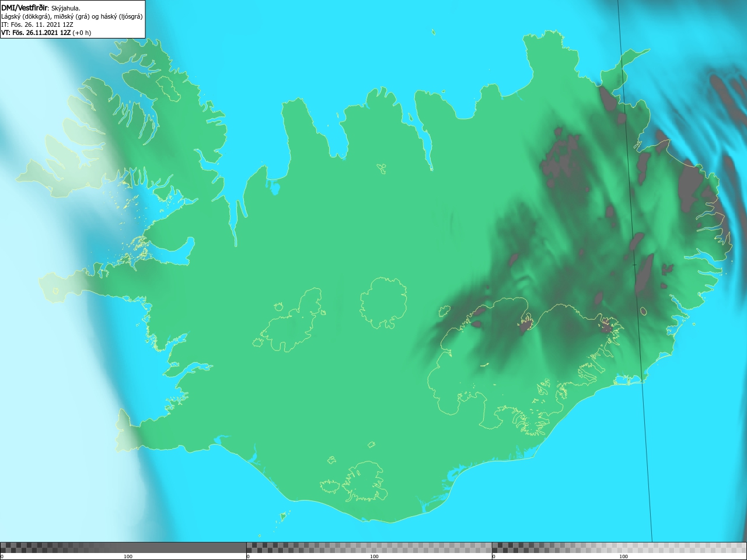Viewport: 747px width, 560px height.
Task: Click the middle gray mid-cloud scale bar
Action: (x=369, y=548)
